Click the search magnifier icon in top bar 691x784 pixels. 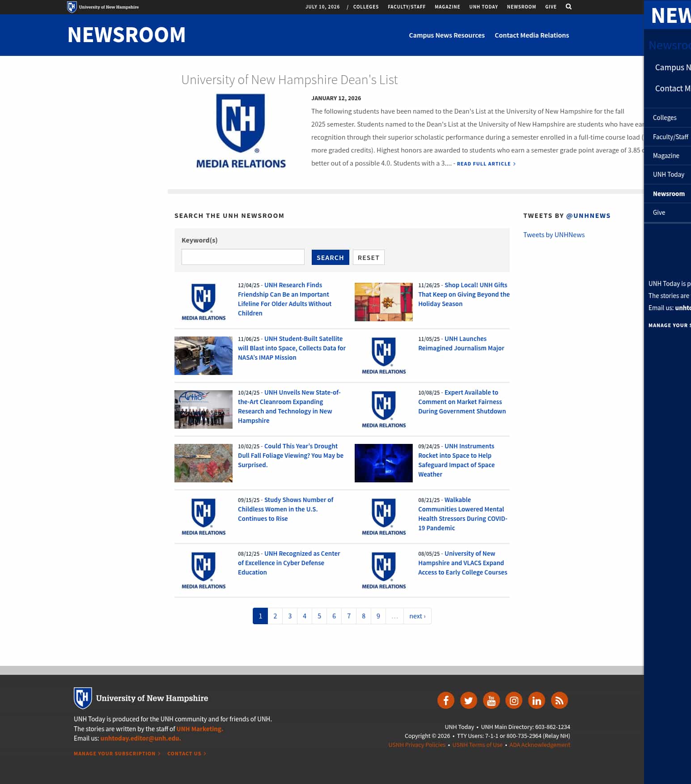point(568,7)
